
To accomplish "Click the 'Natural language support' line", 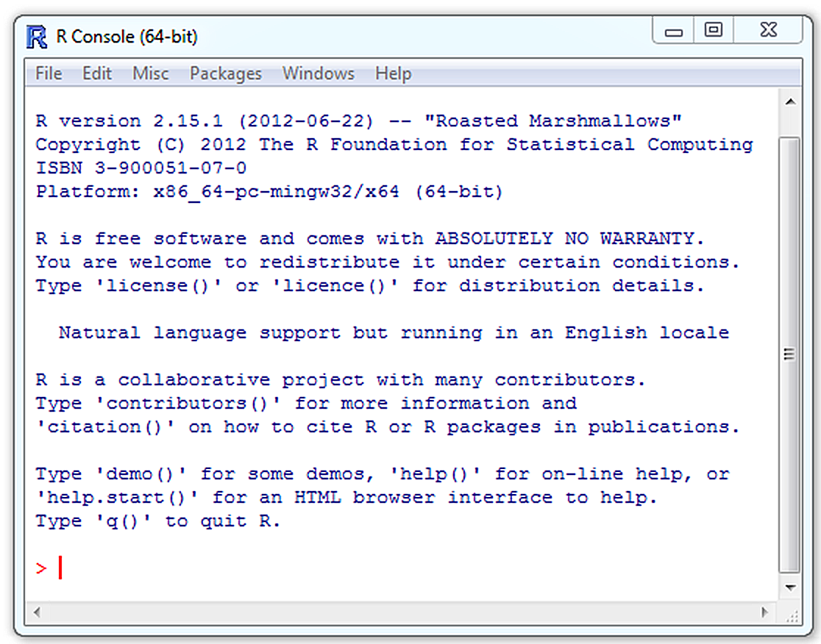I will 394,333.
